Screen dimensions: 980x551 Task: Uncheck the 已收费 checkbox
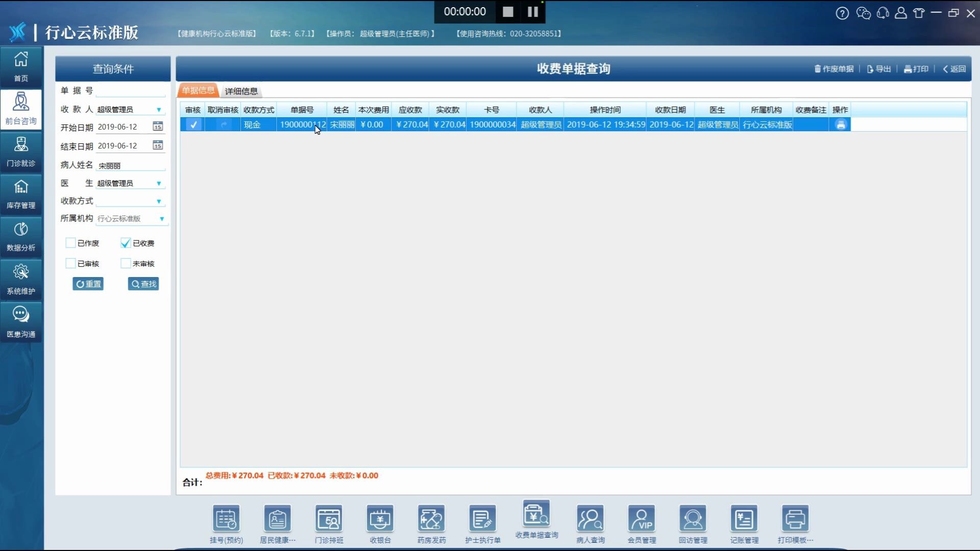[x=126, y=243]
